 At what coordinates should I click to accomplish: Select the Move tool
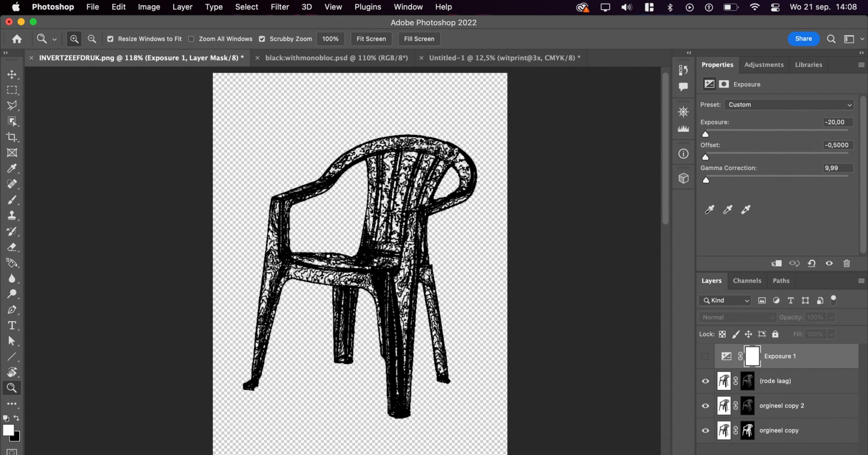[x=12, y=74]
